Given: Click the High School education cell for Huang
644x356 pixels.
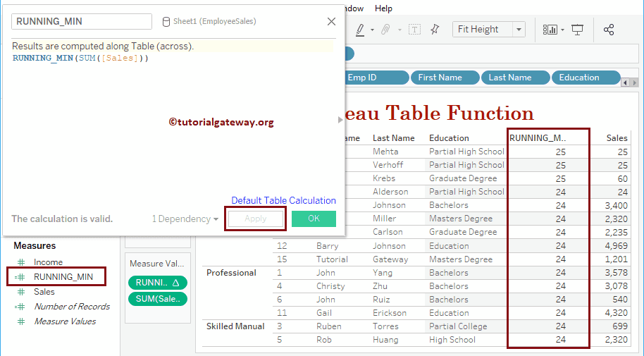Looking at the screenshot, I should tap(452, 340).
